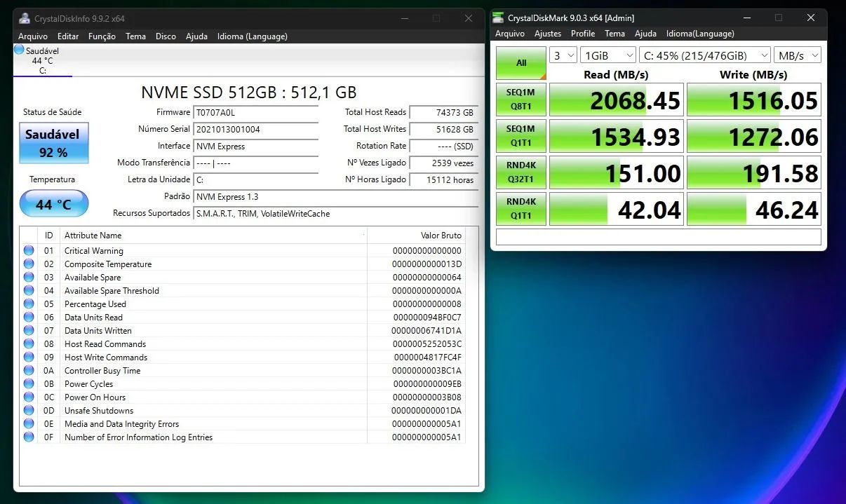Start the SEQ1M Q1T1 test
Screen dimensions: 846x504
coord(521,137)
